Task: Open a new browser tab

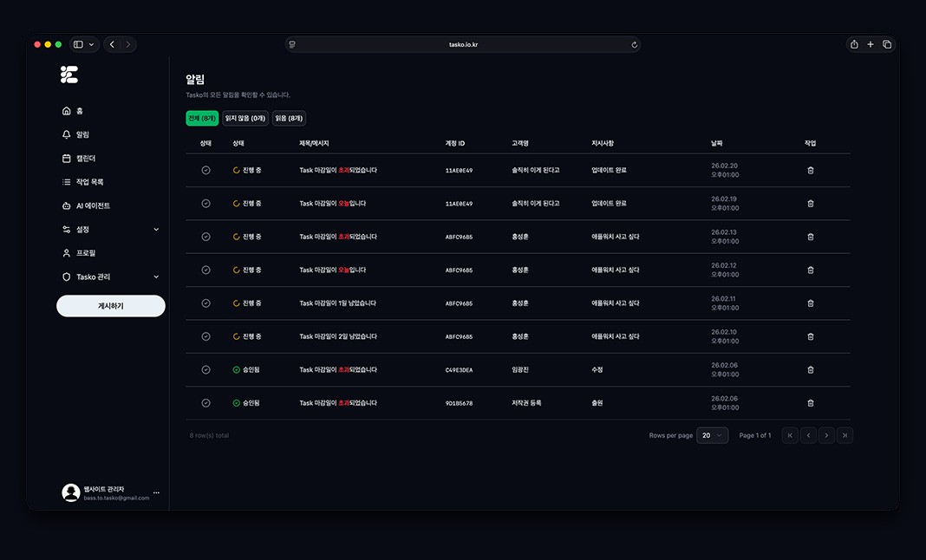Action: click(871, 44)
